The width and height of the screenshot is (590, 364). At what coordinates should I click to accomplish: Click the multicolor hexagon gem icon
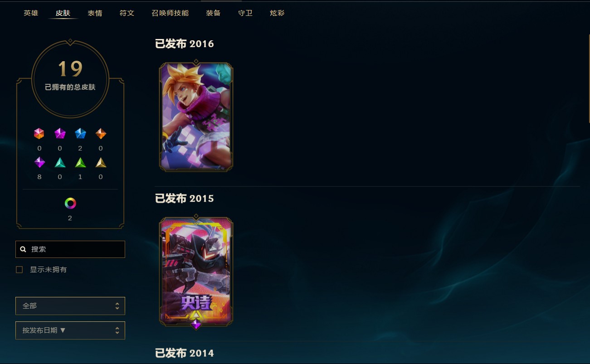tap(39, 134)
